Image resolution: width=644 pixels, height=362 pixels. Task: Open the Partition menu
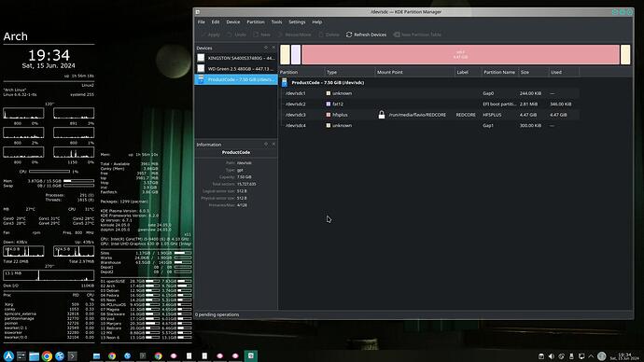(256, 22)
